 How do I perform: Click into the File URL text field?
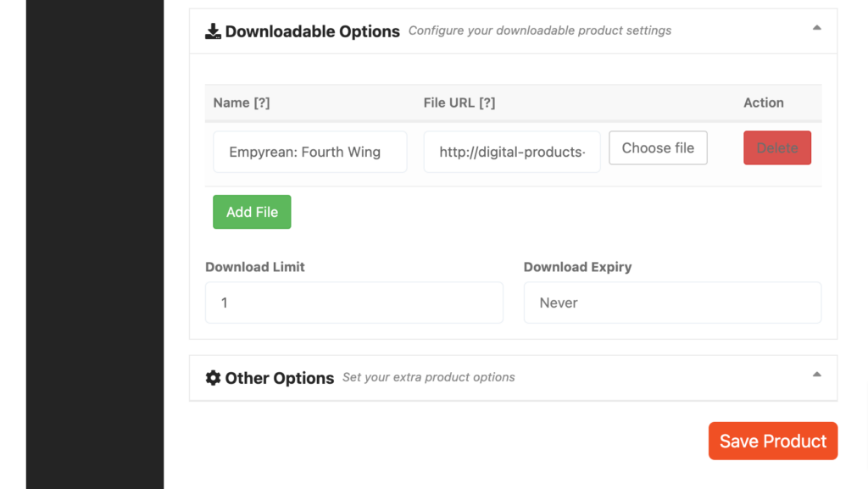(511, 152)
